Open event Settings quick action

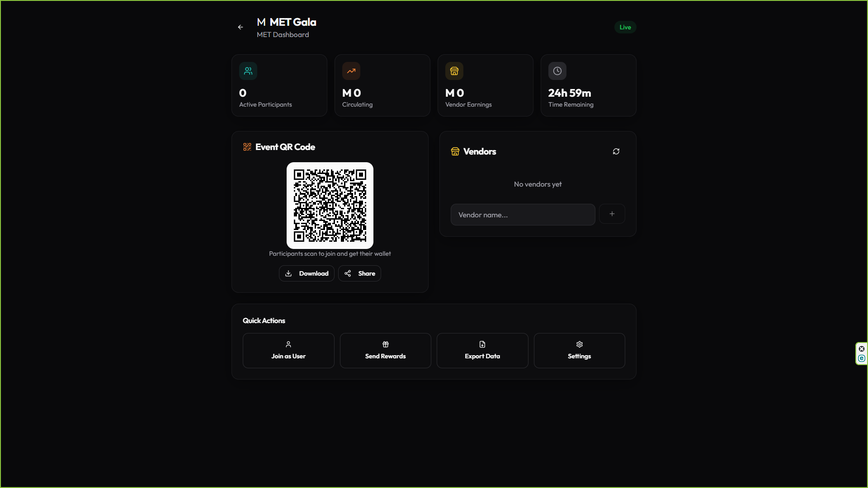(x=579, y=351)
